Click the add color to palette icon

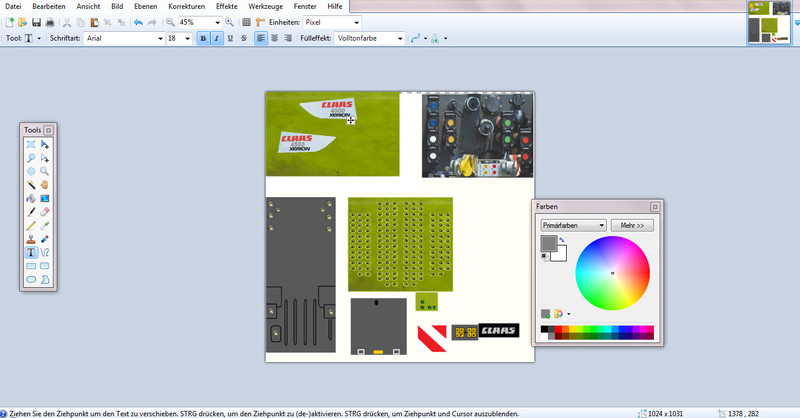545,314
